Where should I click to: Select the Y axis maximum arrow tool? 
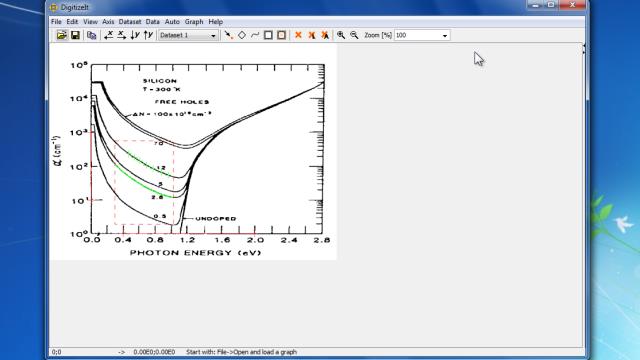[148, 35]
